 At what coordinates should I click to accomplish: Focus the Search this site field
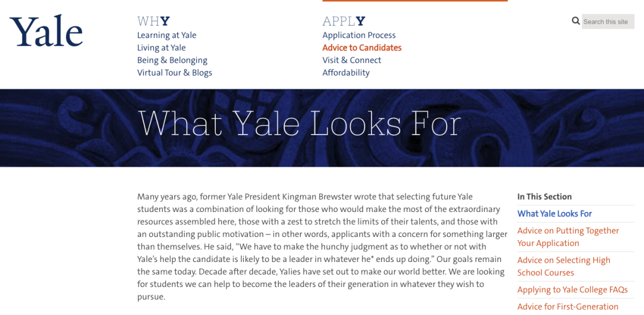[608, 22]
